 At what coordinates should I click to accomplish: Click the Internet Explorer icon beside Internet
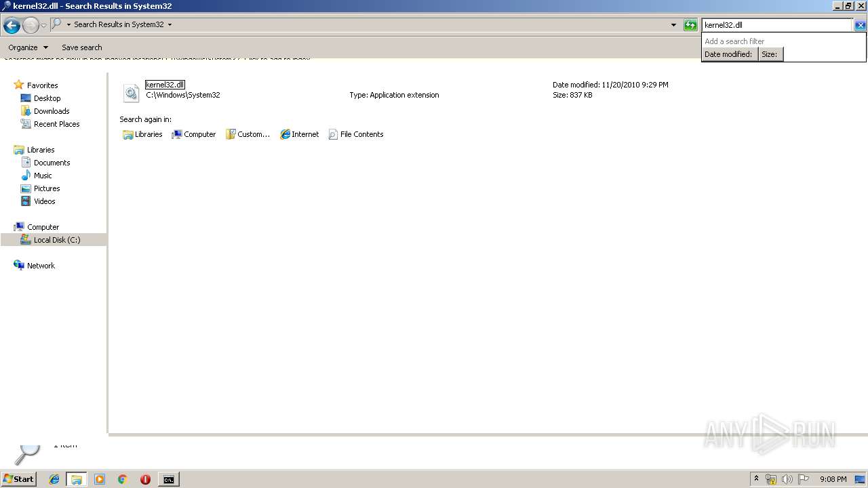(x=285, y=134)
